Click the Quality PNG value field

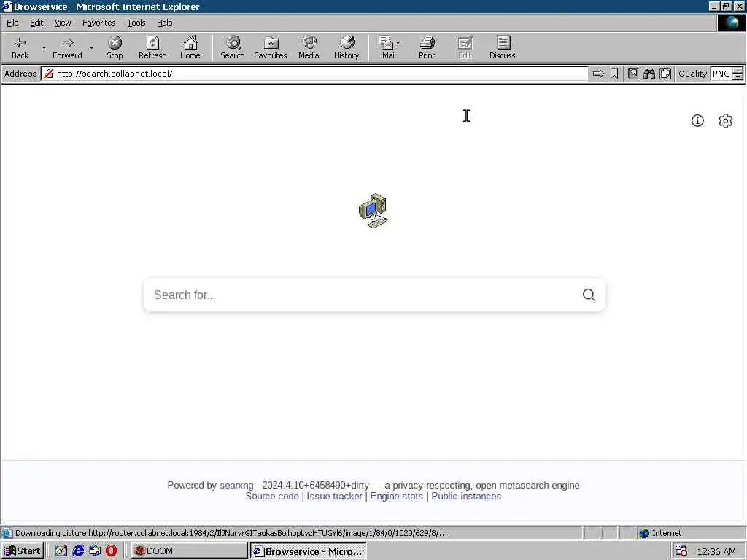pyautogui.click(x=721, y=74)
